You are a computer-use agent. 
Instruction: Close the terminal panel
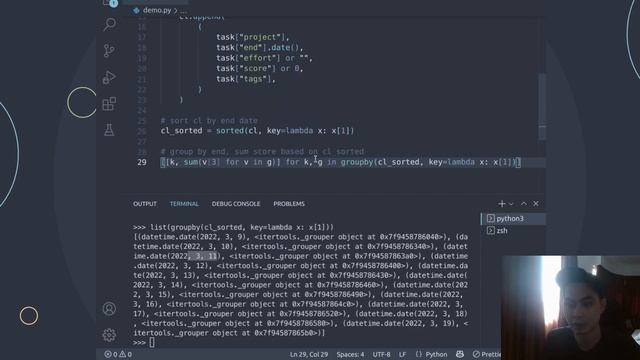pos(536,204)
